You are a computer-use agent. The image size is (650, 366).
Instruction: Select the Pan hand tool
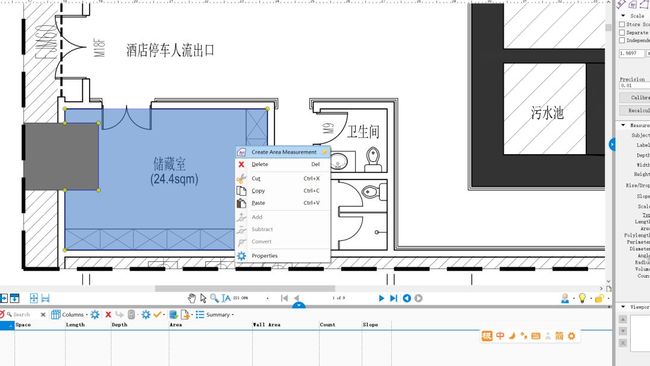pyautogui.click(x=192, y=298)
